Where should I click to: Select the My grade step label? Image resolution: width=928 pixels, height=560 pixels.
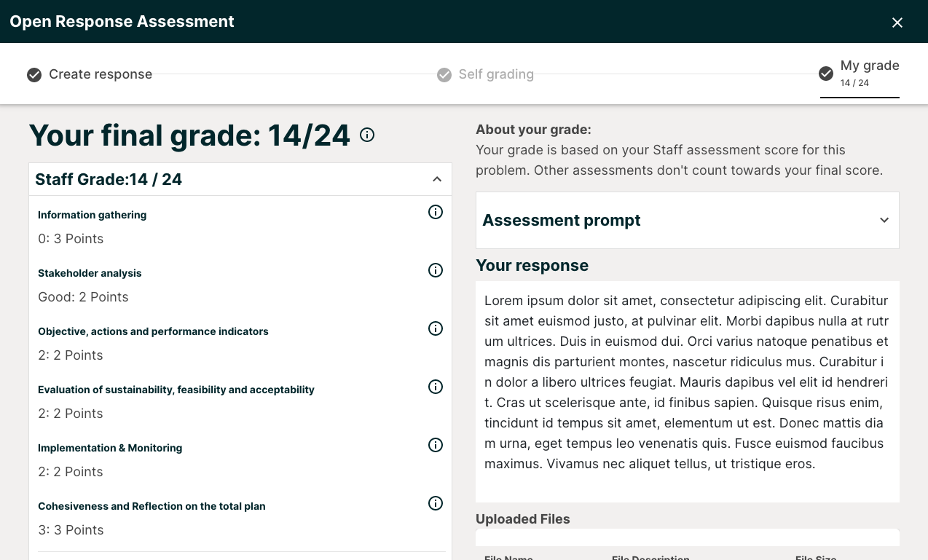870,66
